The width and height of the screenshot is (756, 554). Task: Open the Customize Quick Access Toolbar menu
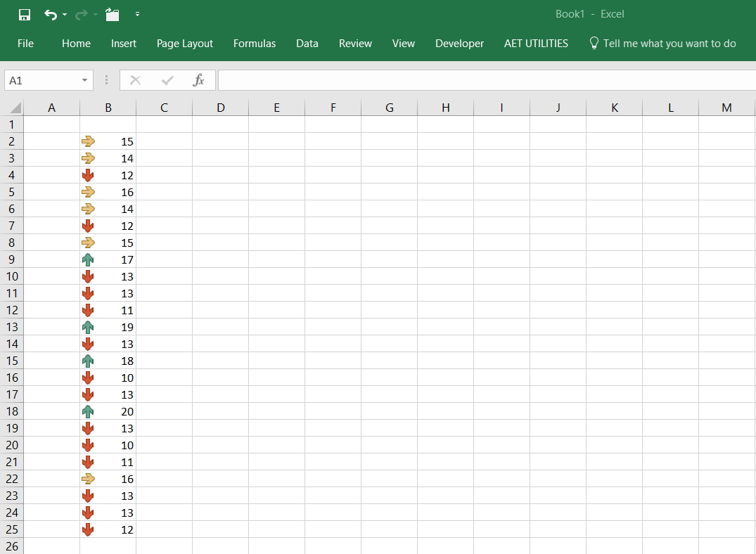tap(138, 14)
